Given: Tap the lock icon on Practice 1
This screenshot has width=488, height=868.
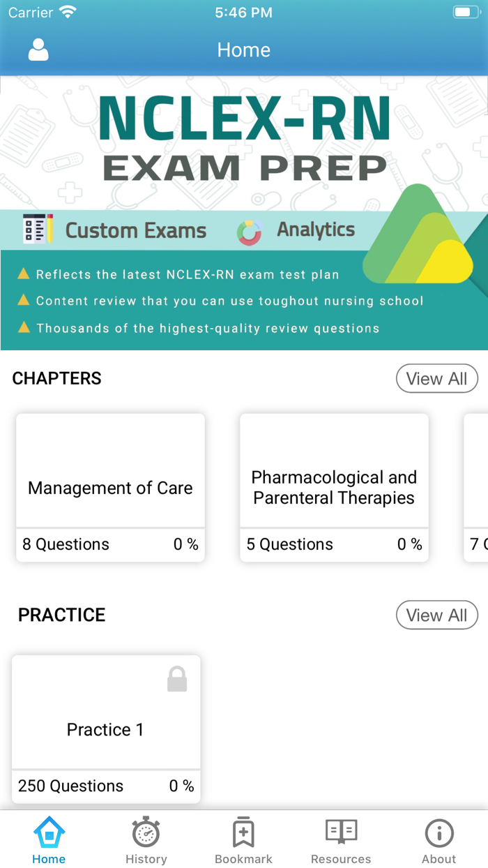Looking at the screenshot, I should point(177,678).
